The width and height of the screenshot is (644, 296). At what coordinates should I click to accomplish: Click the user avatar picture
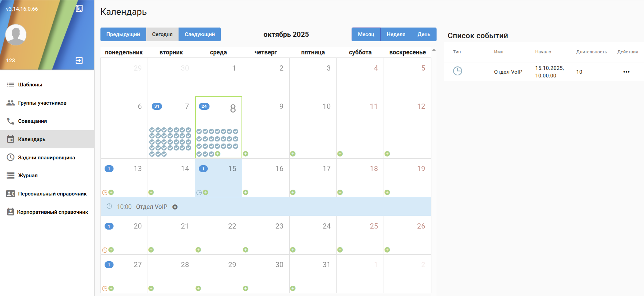pos(16,35)
